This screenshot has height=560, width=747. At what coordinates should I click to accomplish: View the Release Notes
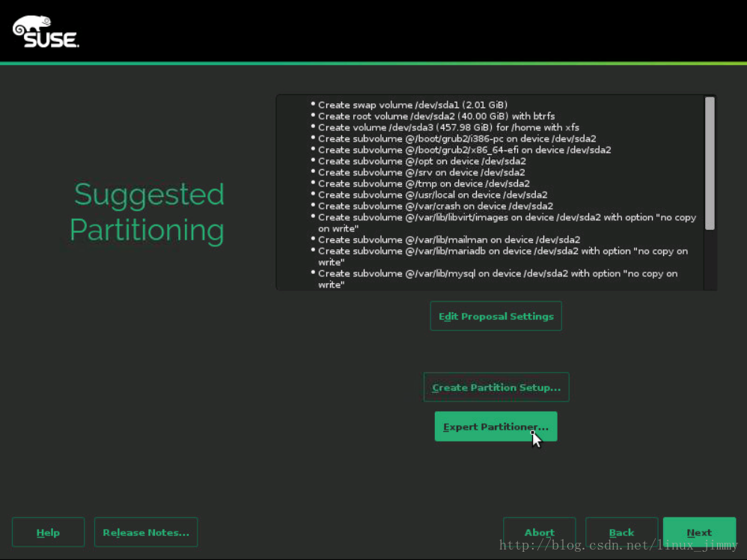[146, 532]
